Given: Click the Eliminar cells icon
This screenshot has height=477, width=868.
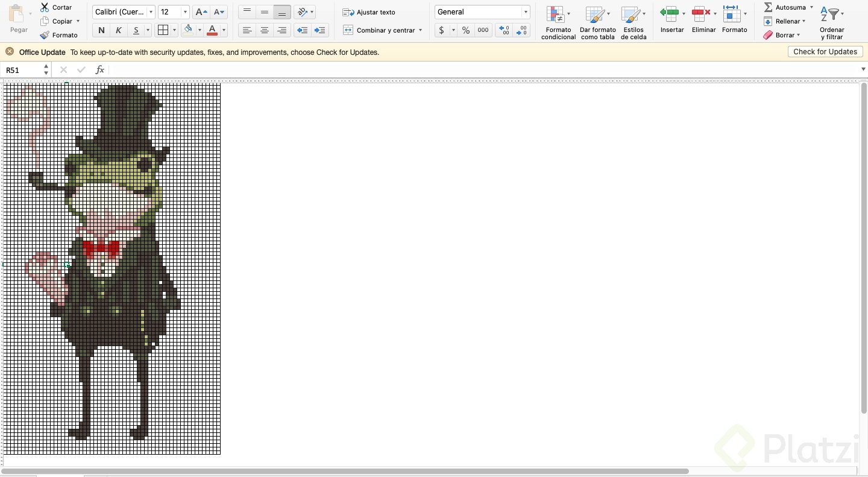Looking at the screenshot, I should (x=701, y=13).
